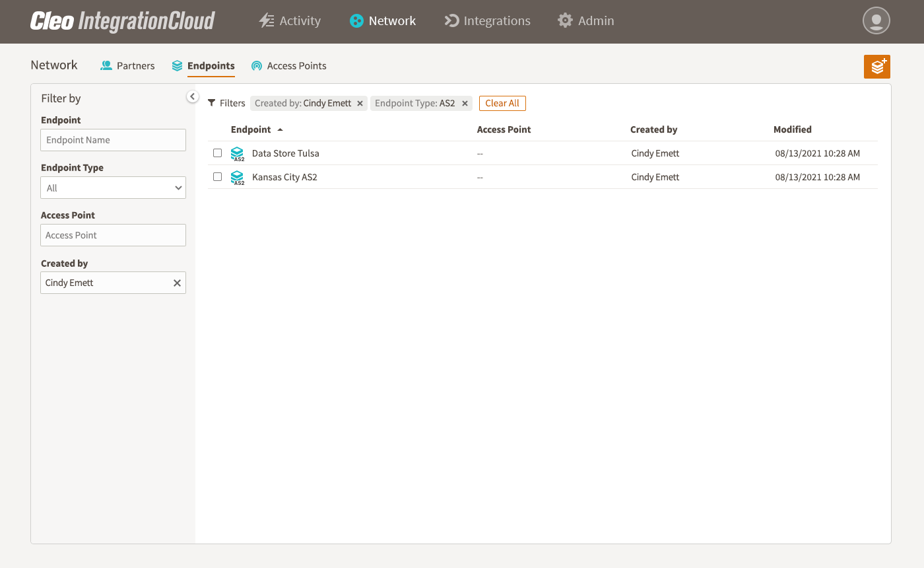
Task: Click the Cleo IntegrationCloud logo
Action: coord(123,21)
